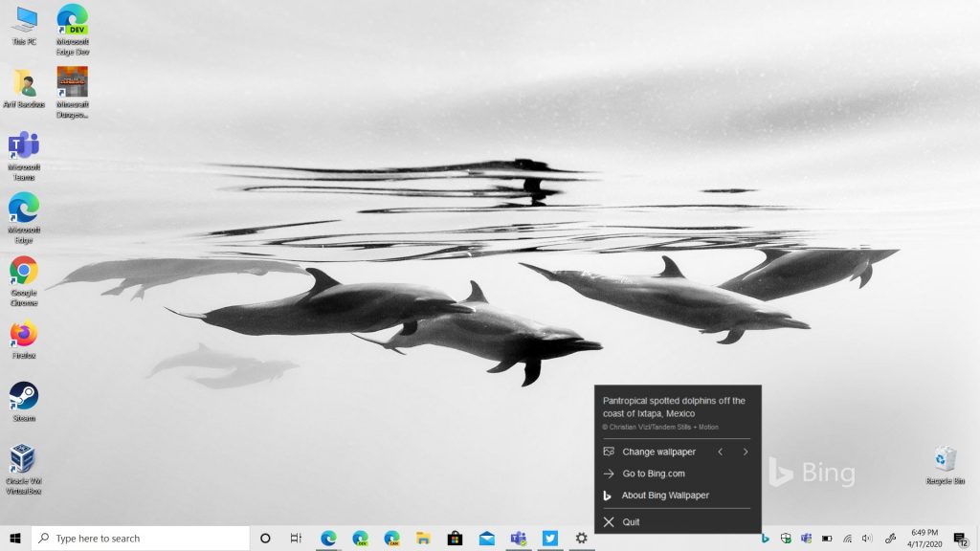Select the Microsoft Teams desktop shortcut
This screenshot has width=980, height=551.
[x=24, y=155]
